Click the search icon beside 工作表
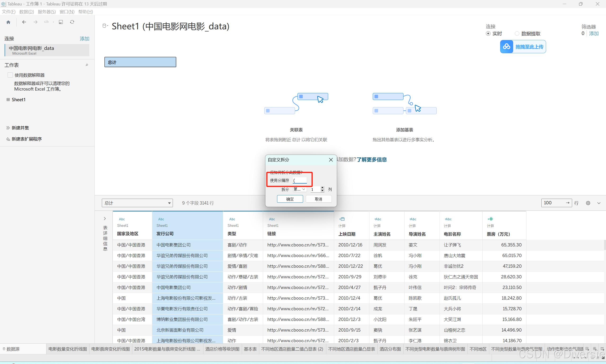Screen dimensions: 606x364 click(x=87, y=65)
